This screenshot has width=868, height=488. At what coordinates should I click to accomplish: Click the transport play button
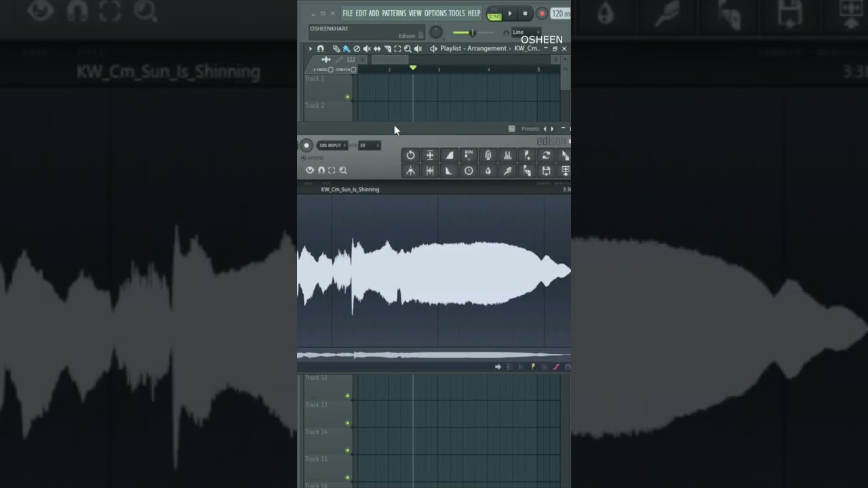click(x=510, y=14)
